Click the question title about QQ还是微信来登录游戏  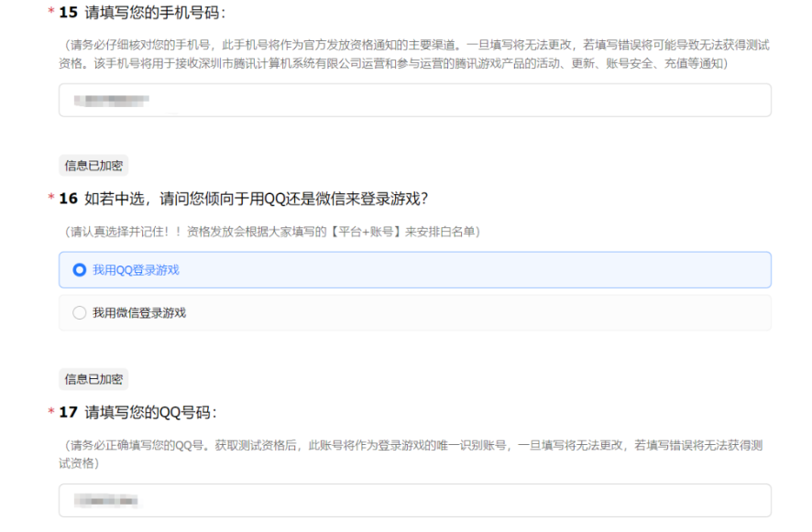tap(257, 199)
